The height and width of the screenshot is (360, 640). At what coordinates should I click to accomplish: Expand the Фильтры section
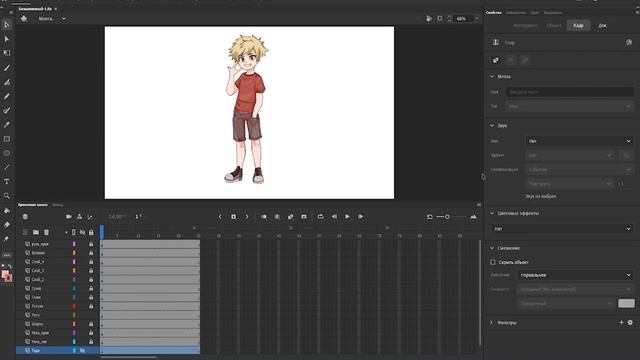tap(492, 322)
